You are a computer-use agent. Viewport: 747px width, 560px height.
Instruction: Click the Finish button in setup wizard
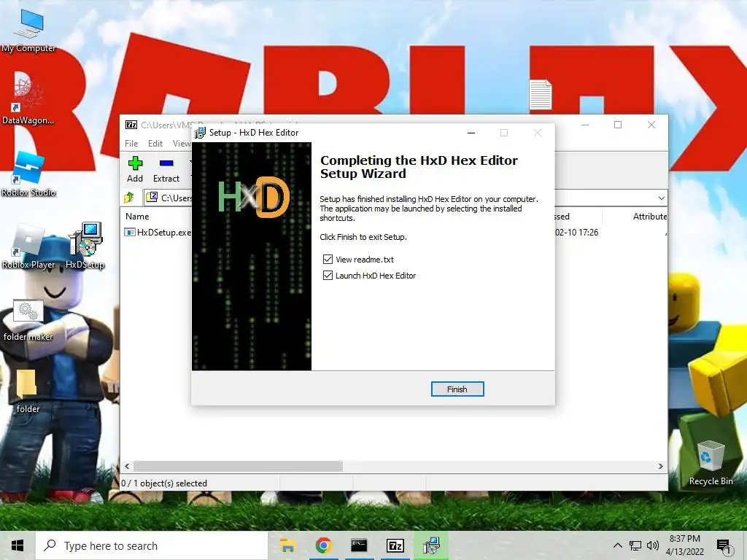457,389
